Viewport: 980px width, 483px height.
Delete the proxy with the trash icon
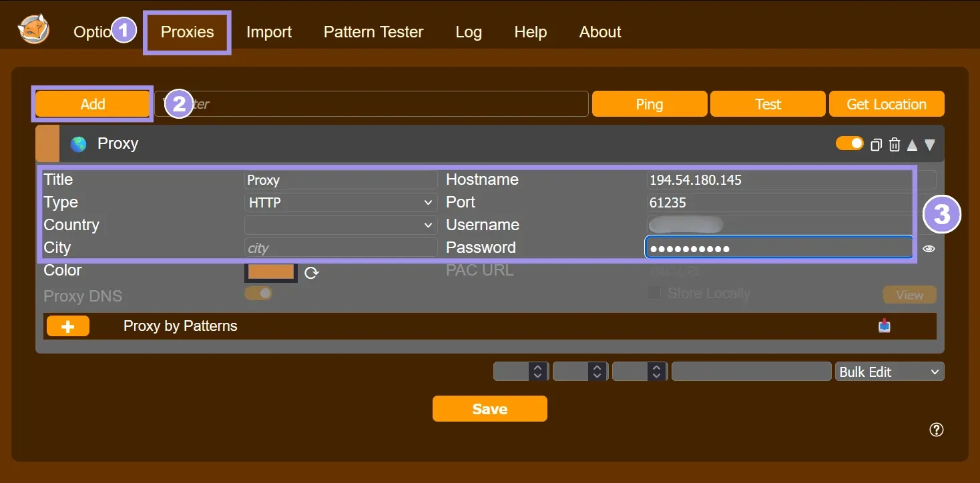tap(895, 144)
